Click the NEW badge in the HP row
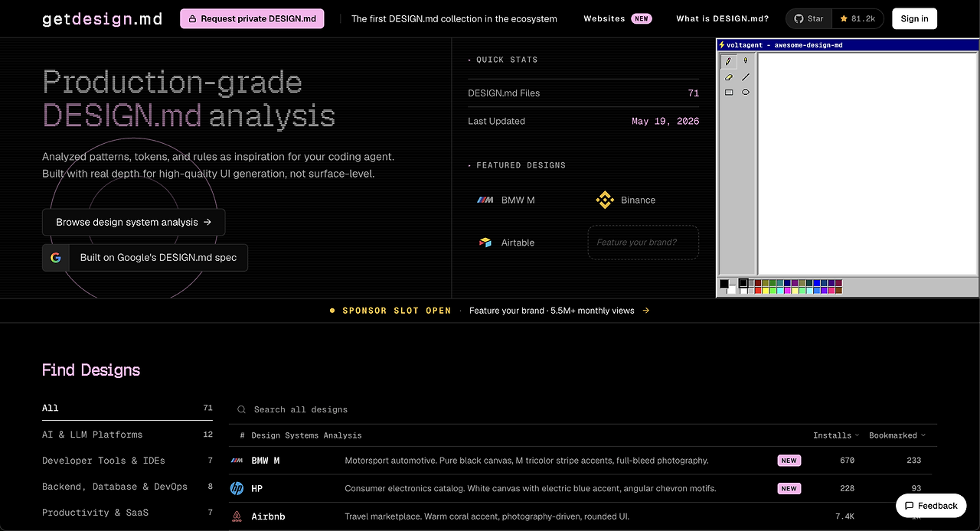This screenshot has width=980, height=531. [x=789, y=488]
